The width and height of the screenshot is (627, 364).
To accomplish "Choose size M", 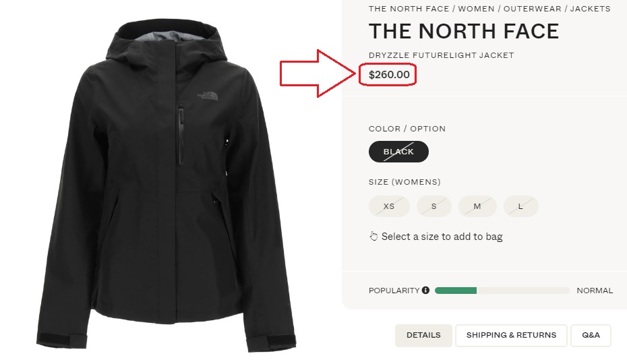I will 477,206.
